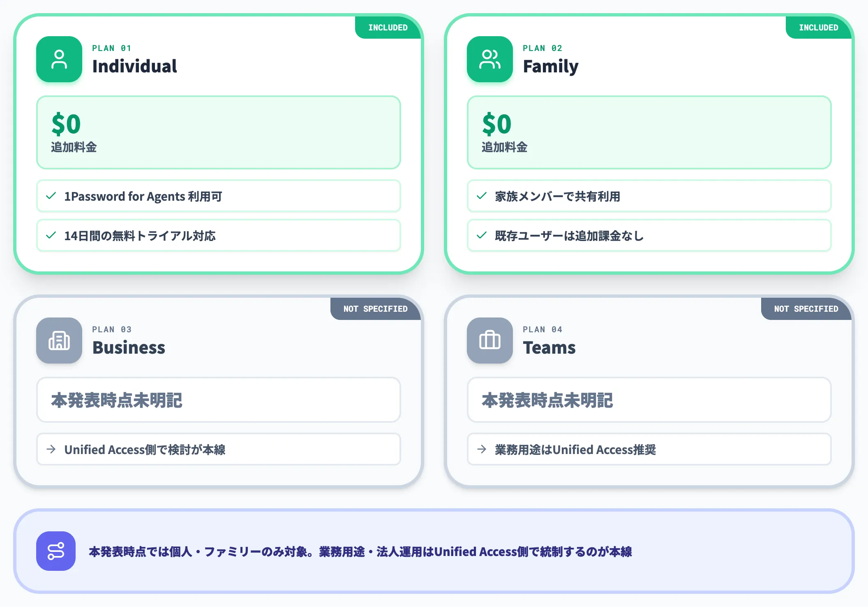The width and height of the screenshot is (868, 607).
Task: Click the INCLUDED badge on Individual card
Action: (x=388, y=28)
